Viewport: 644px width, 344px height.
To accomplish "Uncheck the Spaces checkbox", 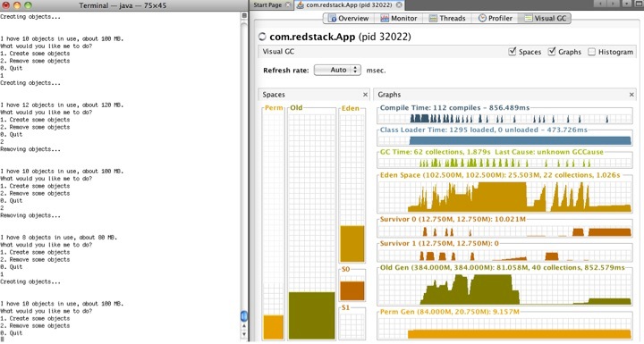I will 512,52.
